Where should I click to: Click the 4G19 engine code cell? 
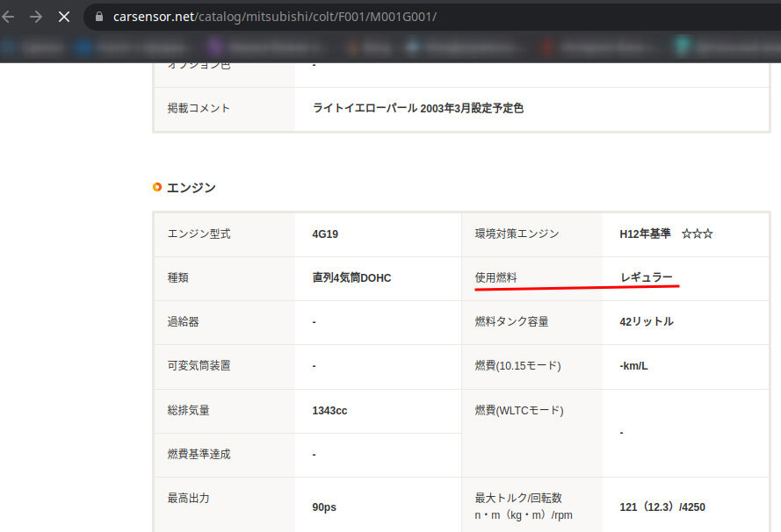(324, 234)
